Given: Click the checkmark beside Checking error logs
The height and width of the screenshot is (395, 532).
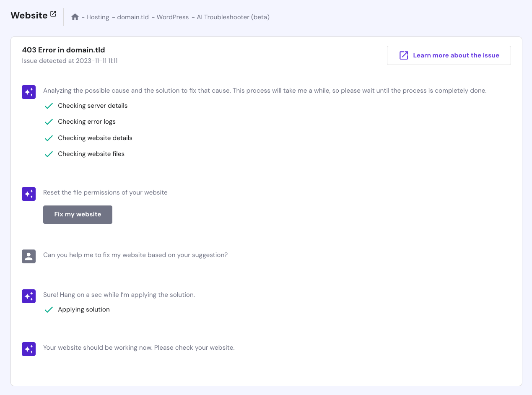Looking at the screenshot, I should 49,122.
